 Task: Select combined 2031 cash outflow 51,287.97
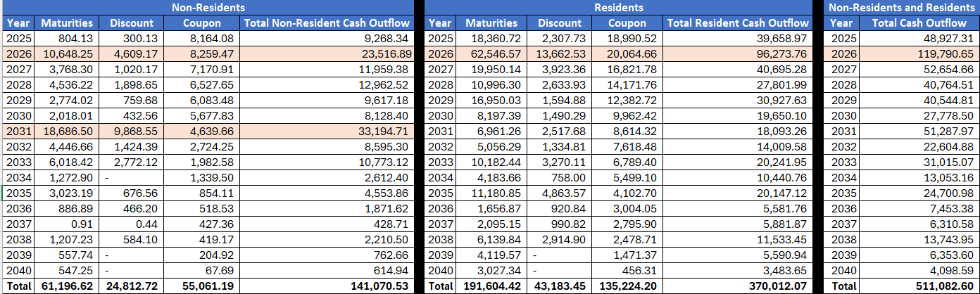pyautogui.click(x=918, y=131)
